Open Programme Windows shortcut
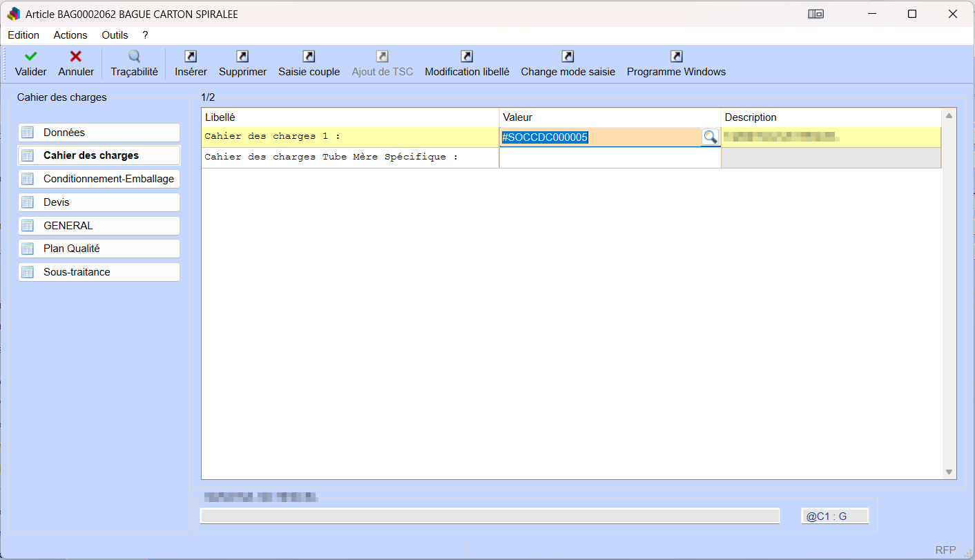Viewport: 975px width, 560px height. [676, 57]
